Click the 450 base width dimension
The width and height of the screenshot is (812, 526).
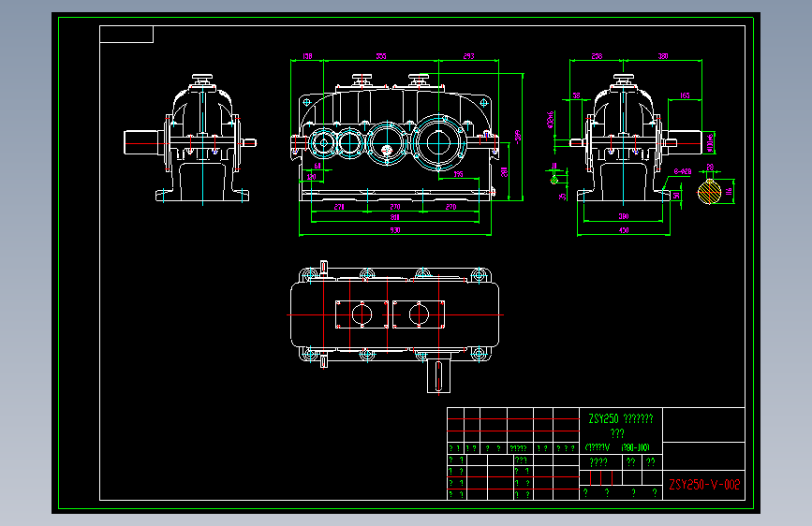(624, 230)
